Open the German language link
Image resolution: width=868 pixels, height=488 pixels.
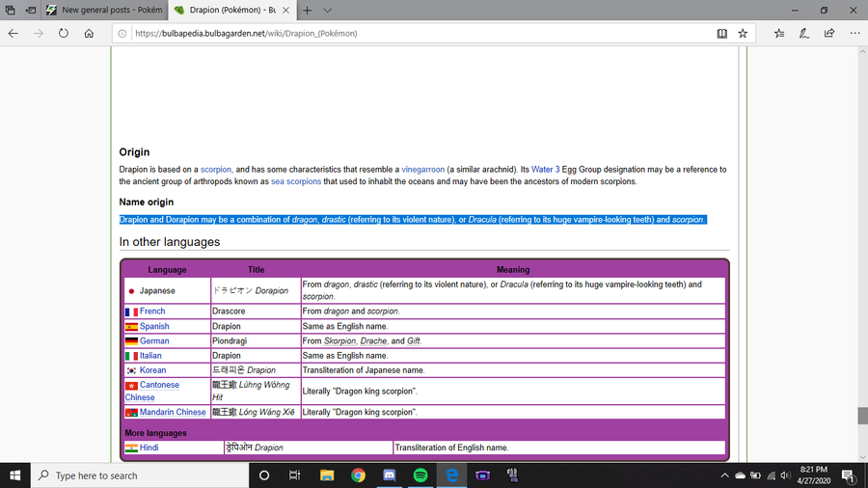click(154, 340)
